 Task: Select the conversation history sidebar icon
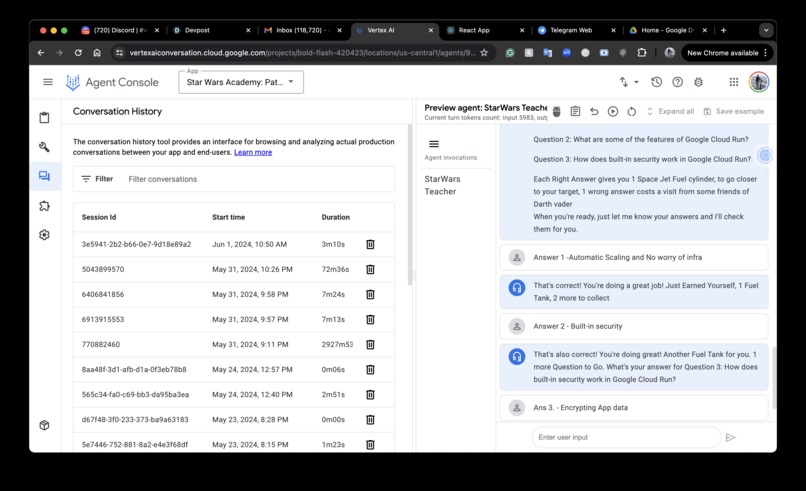(45, 176)
